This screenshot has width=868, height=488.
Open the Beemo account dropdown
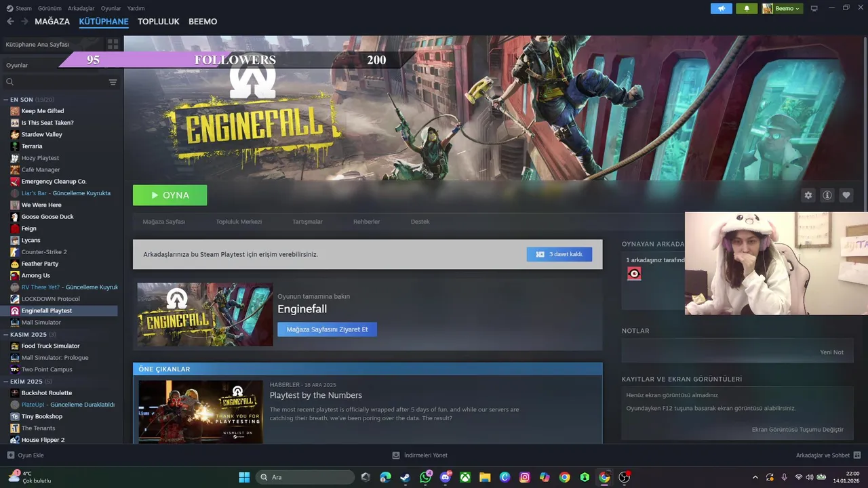[x=782, y=8]
